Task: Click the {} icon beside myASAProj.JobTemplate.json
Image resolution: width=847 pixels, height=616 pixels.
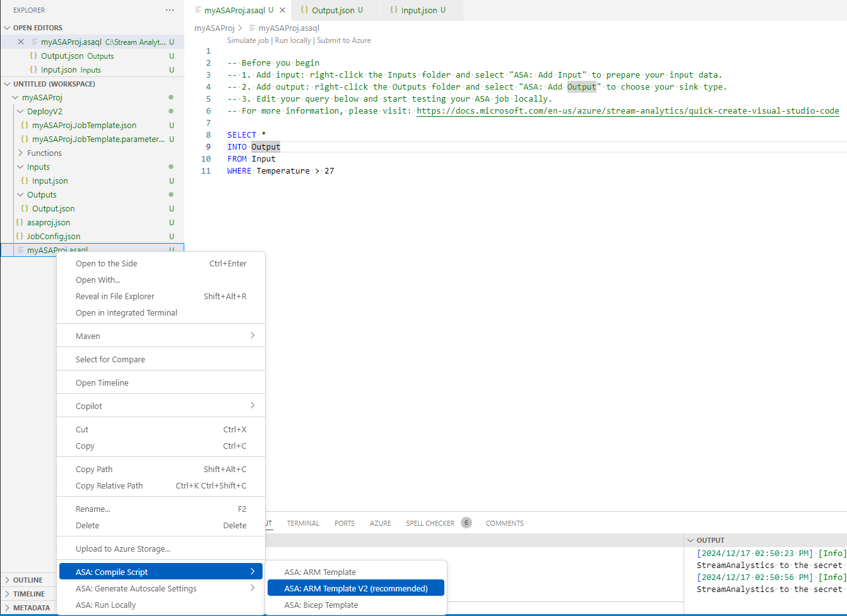Action: [x=25, y=125]
